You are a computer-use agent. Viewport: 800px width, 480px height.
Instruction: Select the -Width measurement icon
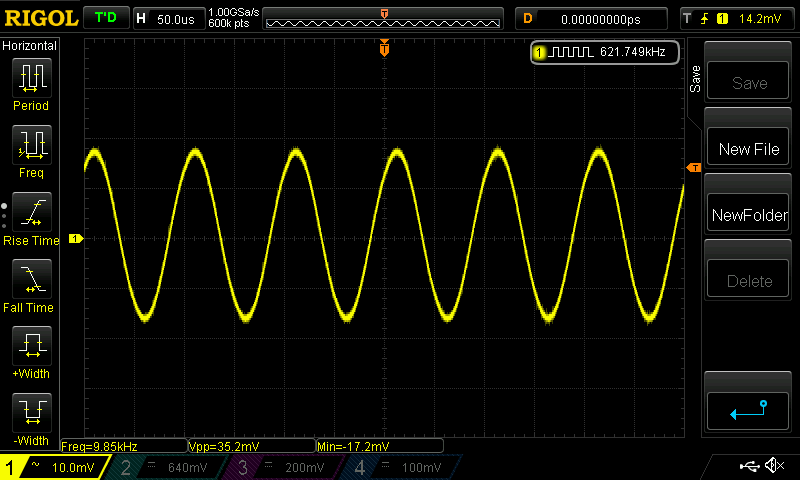(x=32, y=412)
